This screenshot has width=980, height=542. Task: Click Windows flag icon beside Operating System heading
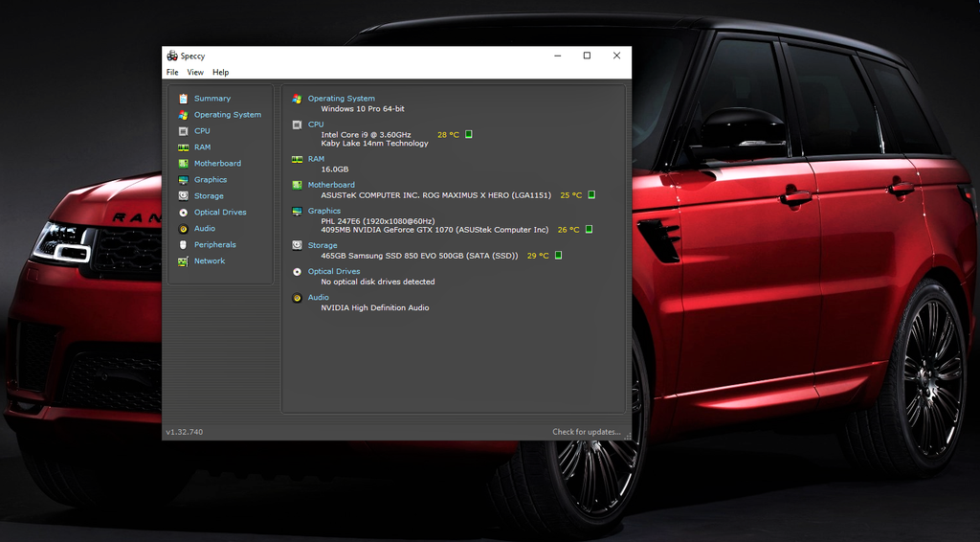pos(297,99)
